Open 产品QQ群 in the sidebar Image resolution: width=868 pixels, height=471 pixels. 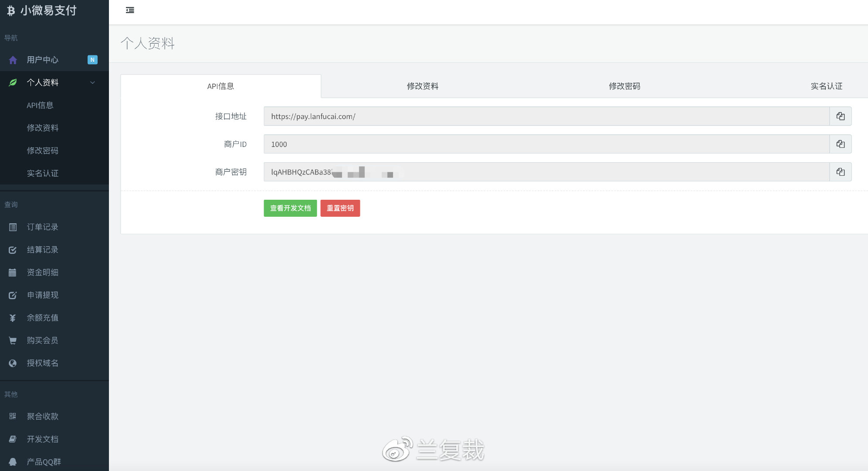44,462
